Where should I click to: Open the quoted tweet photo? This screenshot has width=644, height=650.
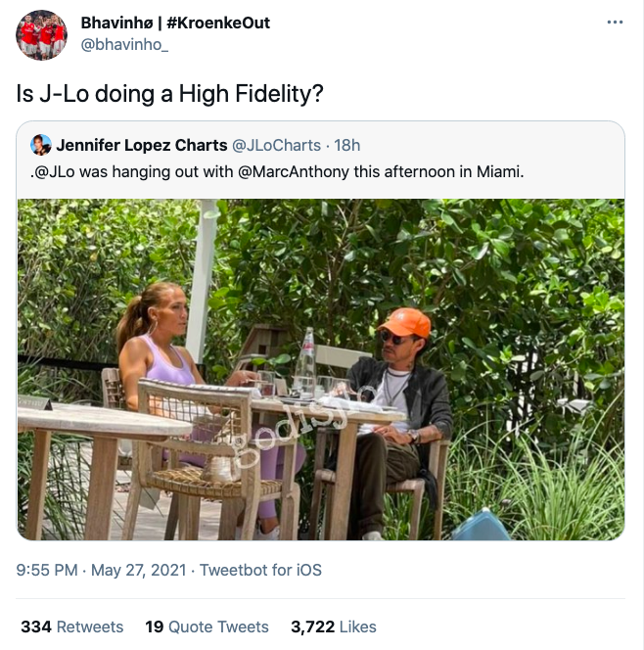click(321, 369)
